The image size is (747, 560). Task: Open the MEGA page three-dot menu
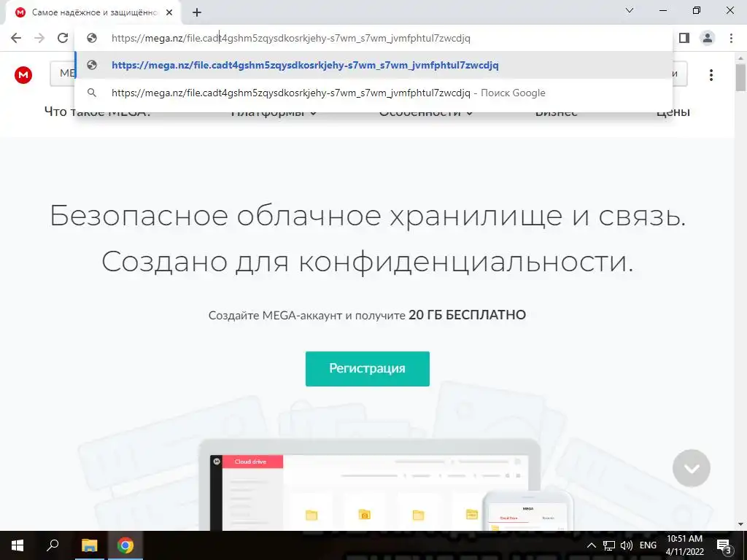point(711,75)
